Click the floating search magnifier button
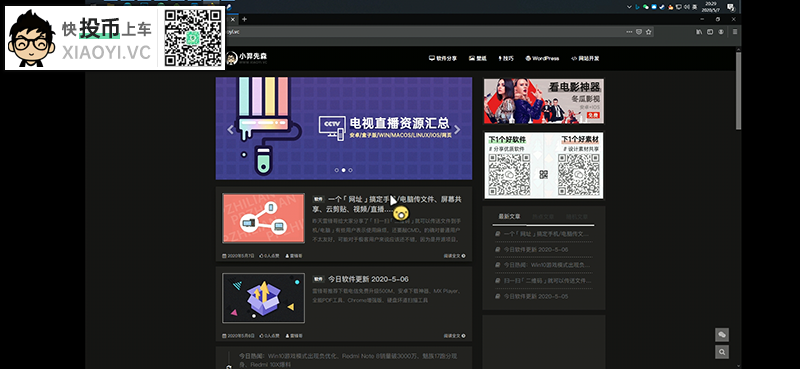The width and height of the screenshot is (800, 369). point(721,352)
